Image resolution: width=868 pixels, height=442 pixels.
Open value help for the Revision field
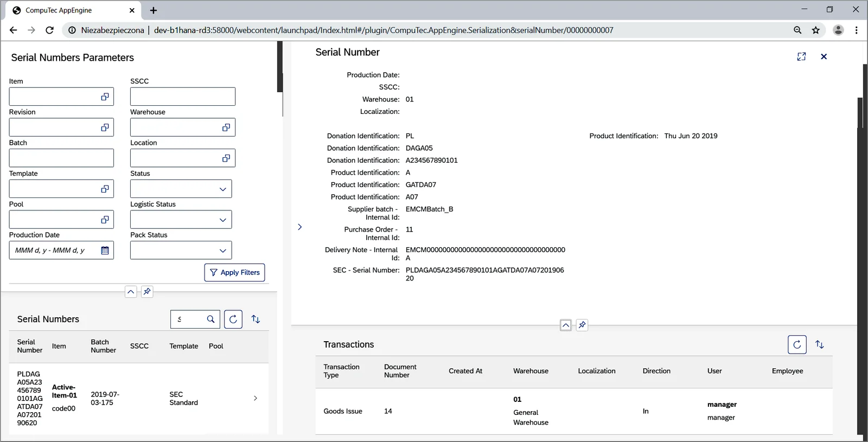tap(105, 127)
